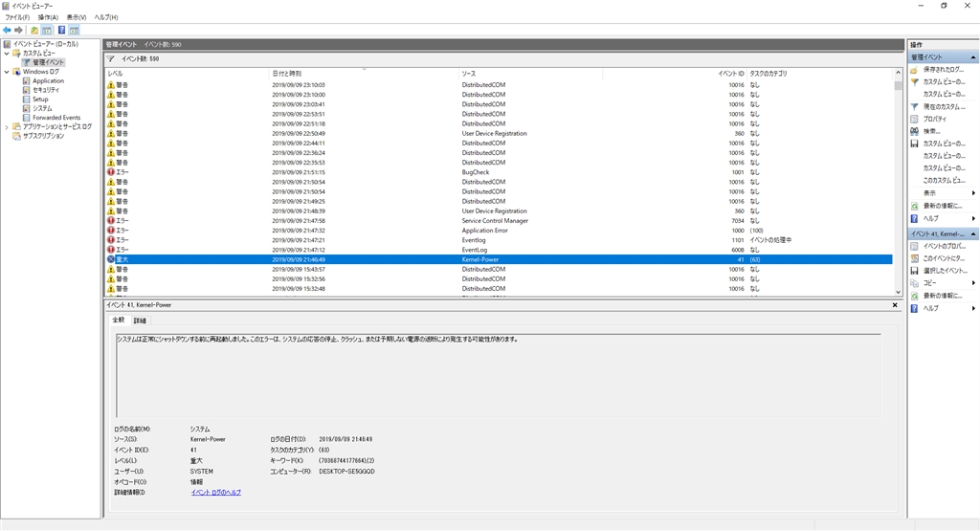Open ヘルプ under the イベント 41 section

click(x=930, y=308)
